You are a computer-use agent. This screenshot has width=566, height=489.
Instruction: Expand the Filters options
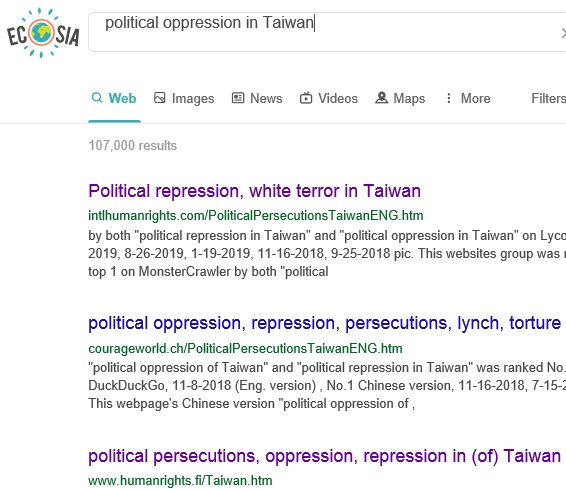coord(548,98)
